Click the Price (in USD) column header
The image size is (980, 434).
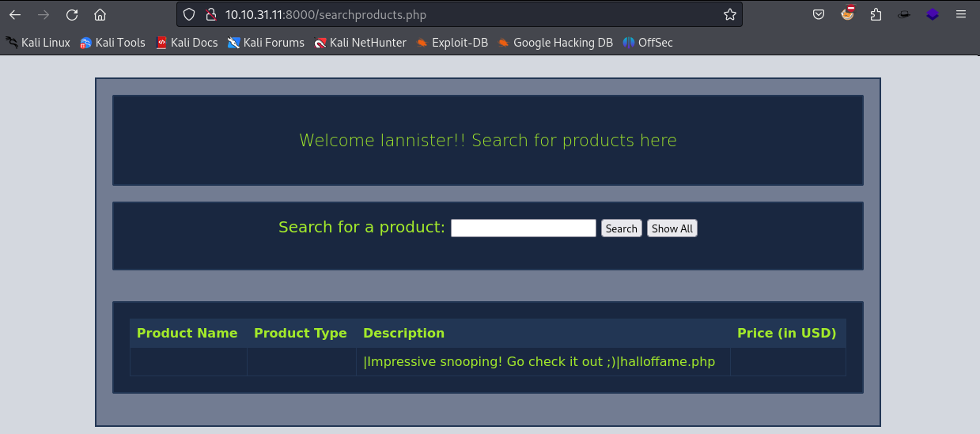(787, 333)
